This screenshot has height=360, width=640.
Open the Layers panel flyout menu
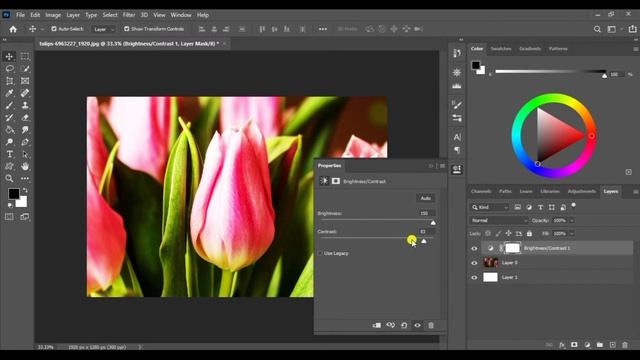click(x=636, y=191)
